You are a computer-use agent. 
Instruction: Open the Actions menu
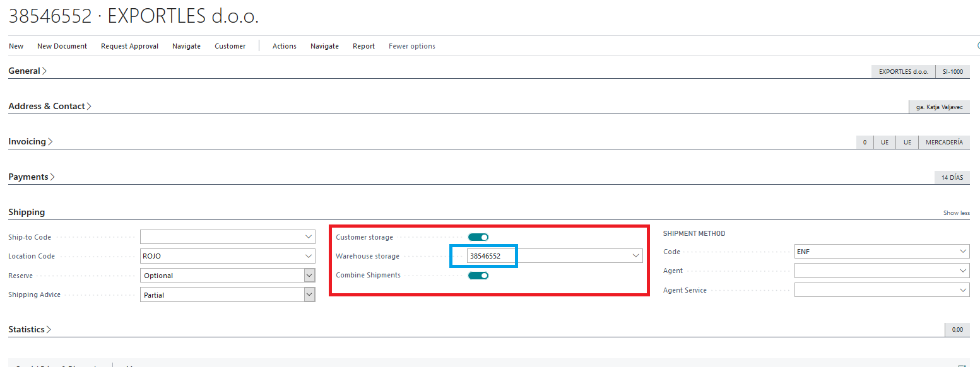pyautogui.click(x=285, y=46)
